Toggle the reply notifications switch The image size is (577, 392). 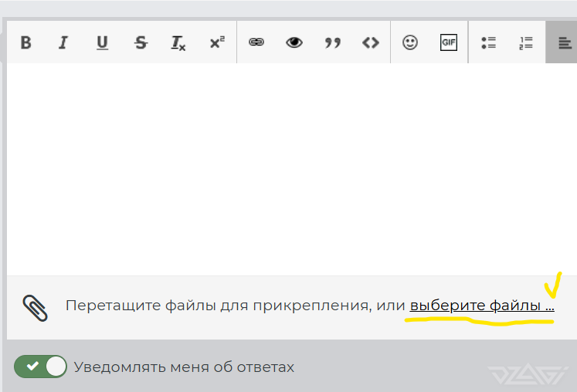(x=41, y=367)
